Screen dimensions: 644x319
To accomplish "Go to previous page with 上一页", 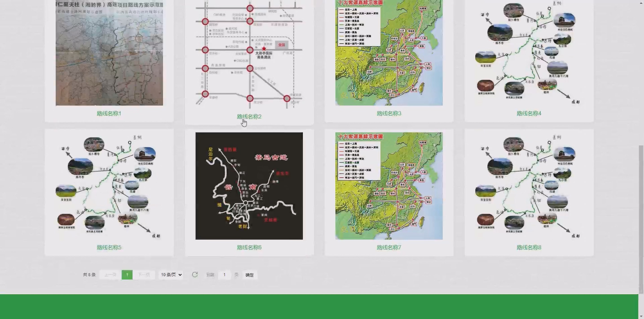I will tap(110, 275).
